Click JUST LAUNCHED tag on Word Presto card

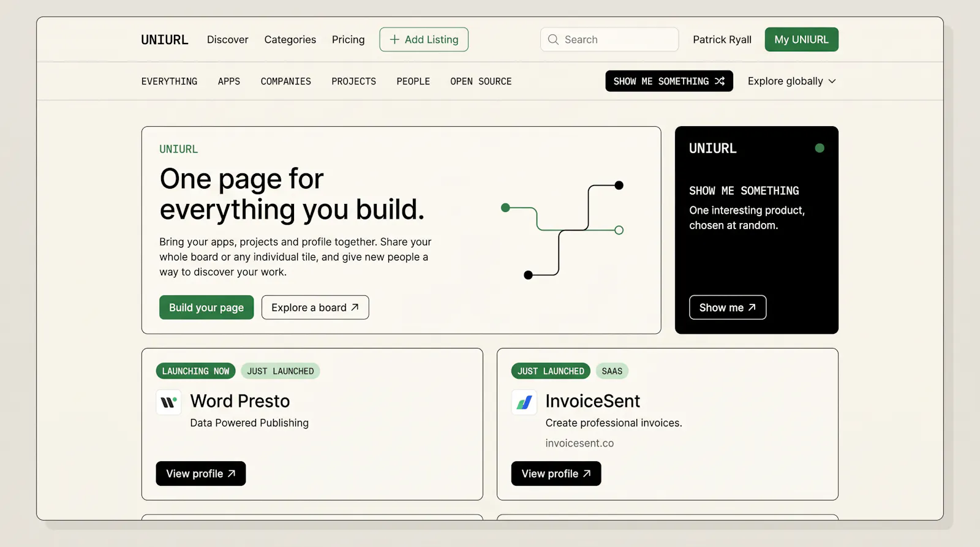click(x=281, y=371)
